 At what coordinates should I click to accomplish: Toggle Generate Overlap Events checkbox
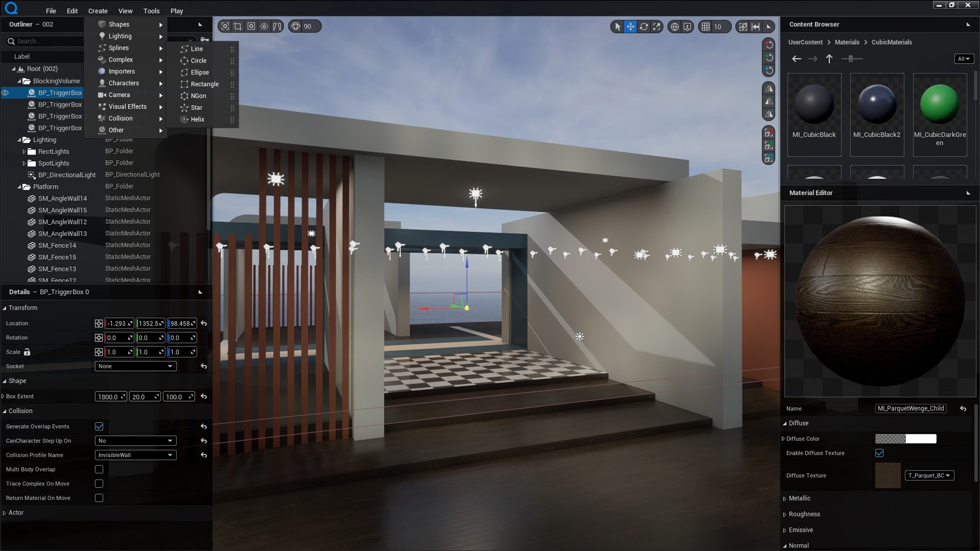100,426
